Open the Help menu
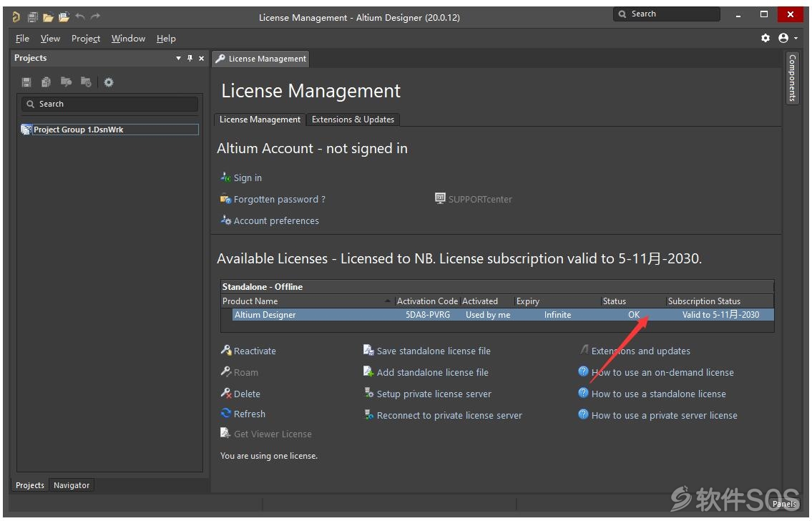This screenshot has height=521, width=812. (x=166, y=39)
